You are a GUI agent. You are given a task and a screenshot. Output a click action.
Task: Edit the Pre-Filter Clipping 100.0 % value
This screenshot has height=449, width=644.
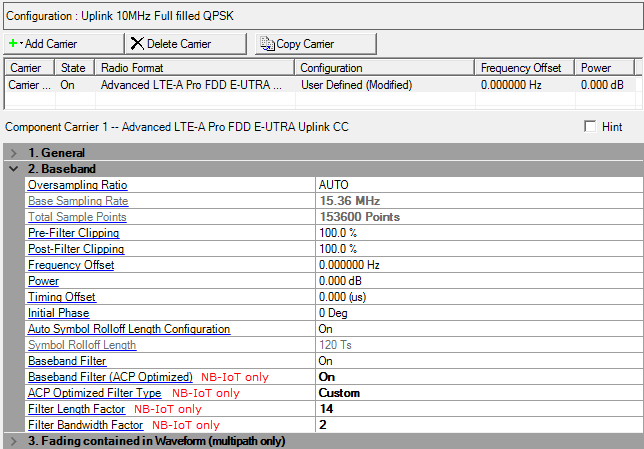(479, 233)
